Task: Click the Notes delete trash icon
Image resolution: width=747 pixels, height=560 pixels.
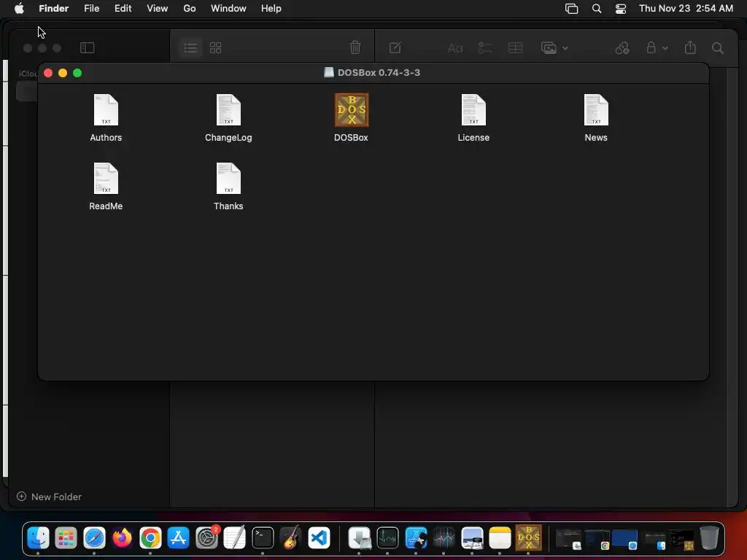Action: tap(355, 47)
